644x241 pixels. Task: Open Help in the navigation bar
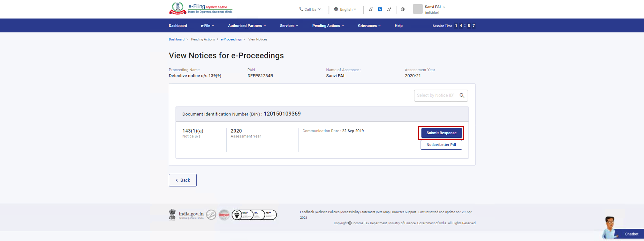click(399, 26)
